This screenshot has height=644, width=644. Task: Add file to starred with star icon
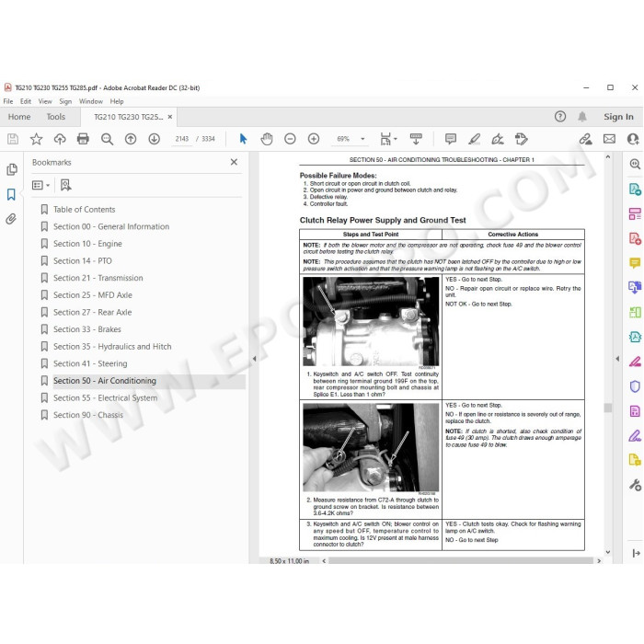tap(36, 139)
